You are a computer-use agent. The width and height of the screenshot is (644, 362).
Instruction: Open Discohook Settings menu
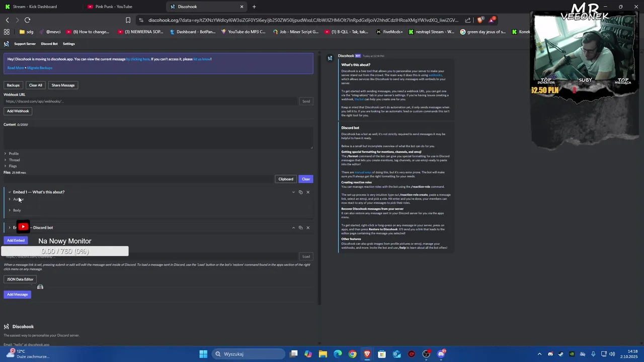tap(68, 44)
